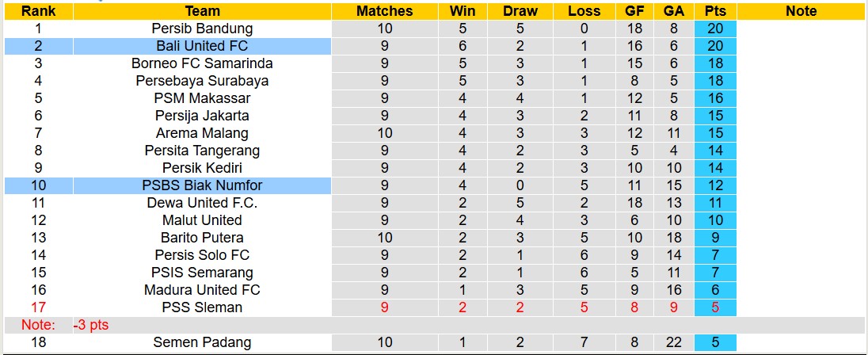The width and height of the screenshot is (868, 355).
Task: Click the Pts column header
Action: pos(715,11)
